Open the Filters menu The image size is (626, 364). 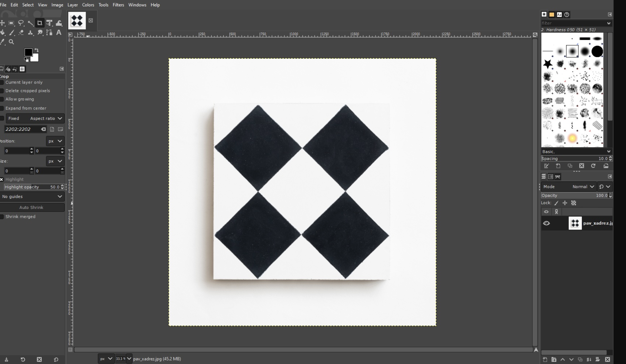point(118,5)
